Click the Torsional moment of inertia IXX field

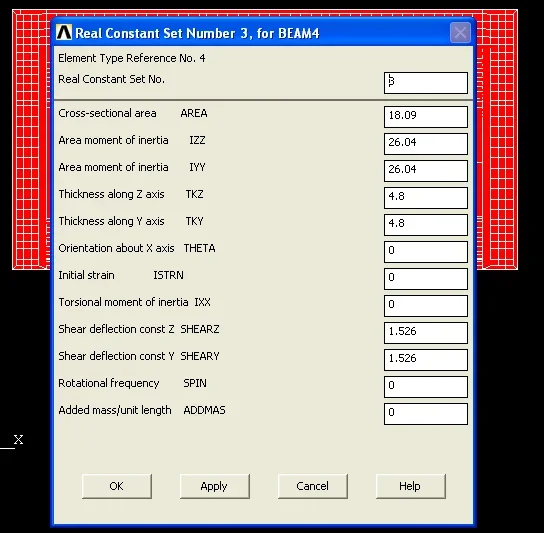(x=426, y=306)
